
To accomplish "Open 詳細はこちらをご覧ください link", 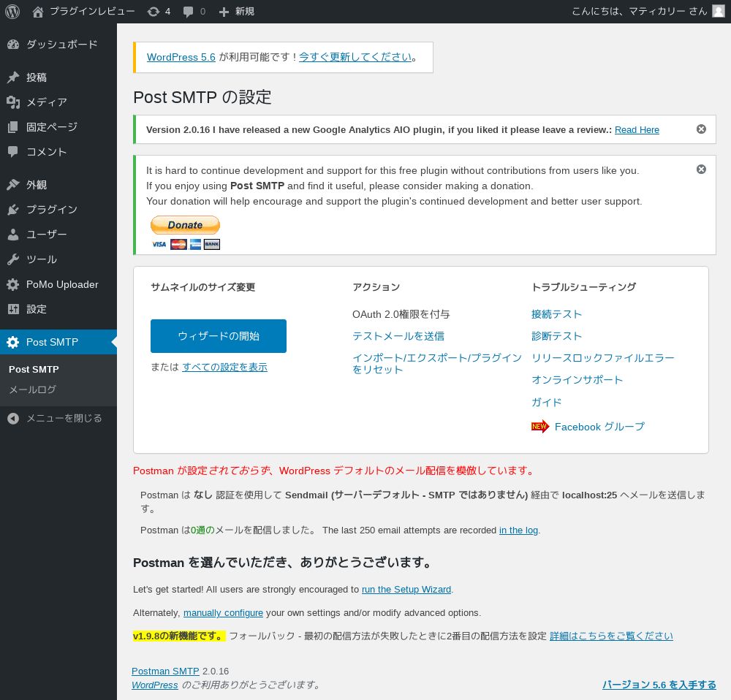I will (611, 636).
